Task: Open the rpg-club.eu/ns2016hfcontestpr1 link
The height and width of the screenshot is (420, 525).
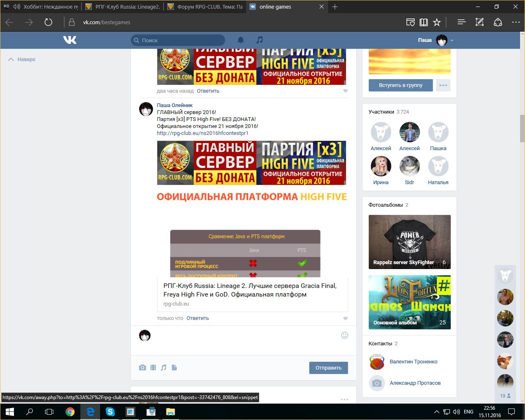Action: coord(203,133)
